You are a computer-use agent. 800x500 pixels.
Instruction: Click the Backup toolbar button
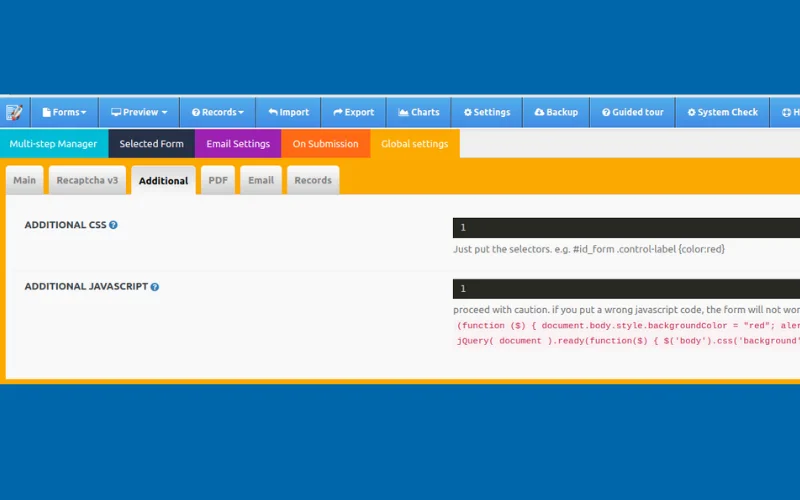[556, 112]
